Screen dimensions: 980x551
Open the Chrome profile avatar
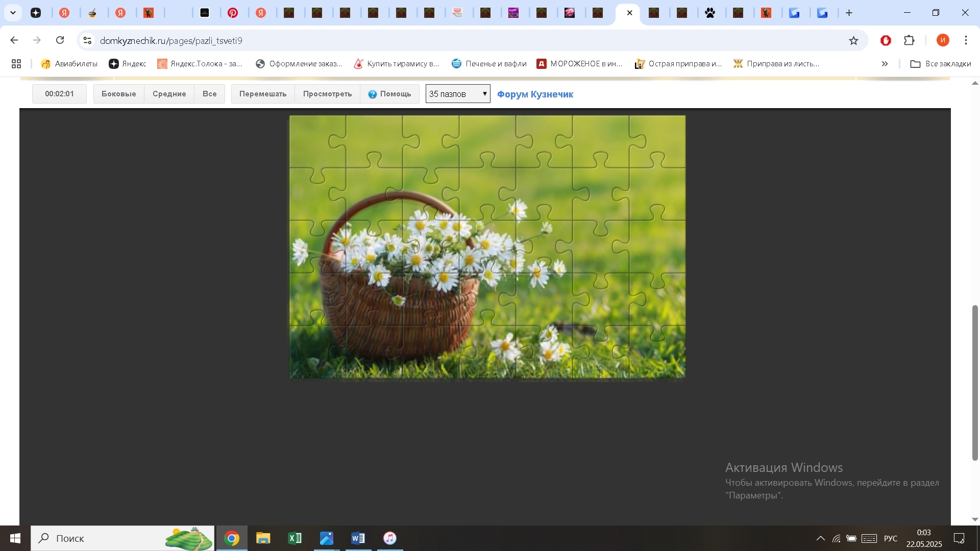[943, 40]
